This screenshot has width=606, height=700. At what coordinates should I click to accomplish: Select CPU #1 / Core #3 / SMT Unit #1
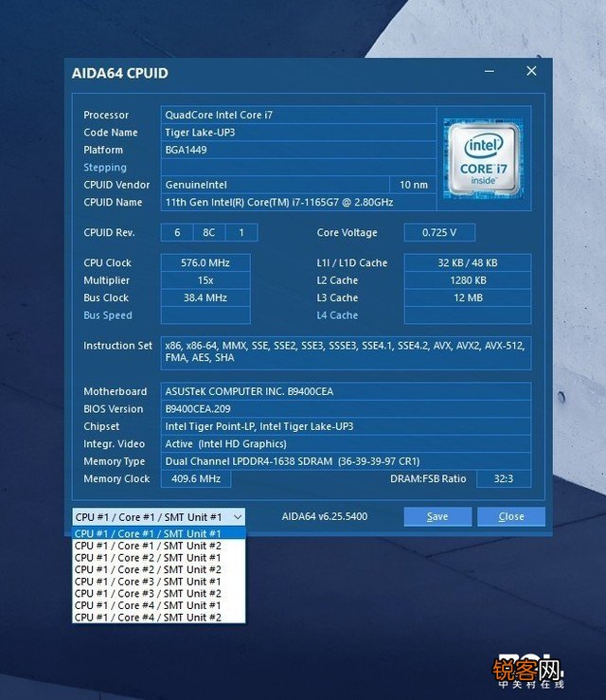coord(158,582)
